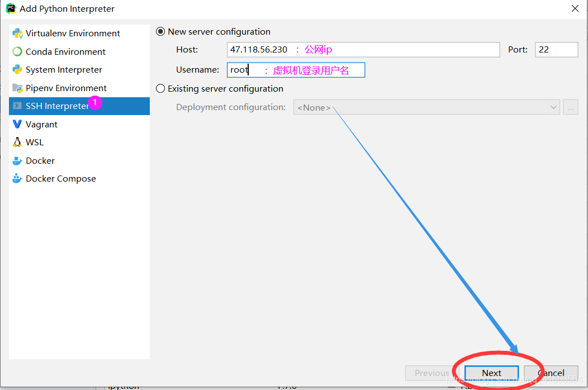Viewport: 588px width, 390px height.
Task: Click the Docker Compose icon
Action: [17, 178]
